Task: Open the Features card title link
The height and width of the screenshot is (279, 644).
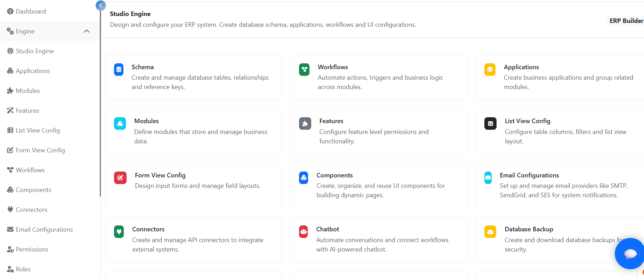Action: click(x=331, y=121)
